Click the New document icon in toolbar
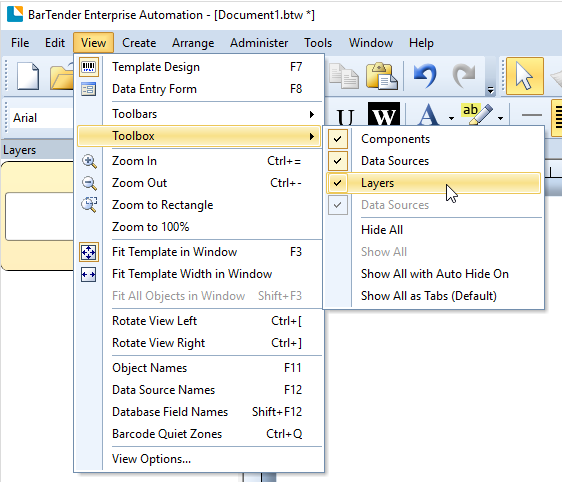 tap(28, 76)
